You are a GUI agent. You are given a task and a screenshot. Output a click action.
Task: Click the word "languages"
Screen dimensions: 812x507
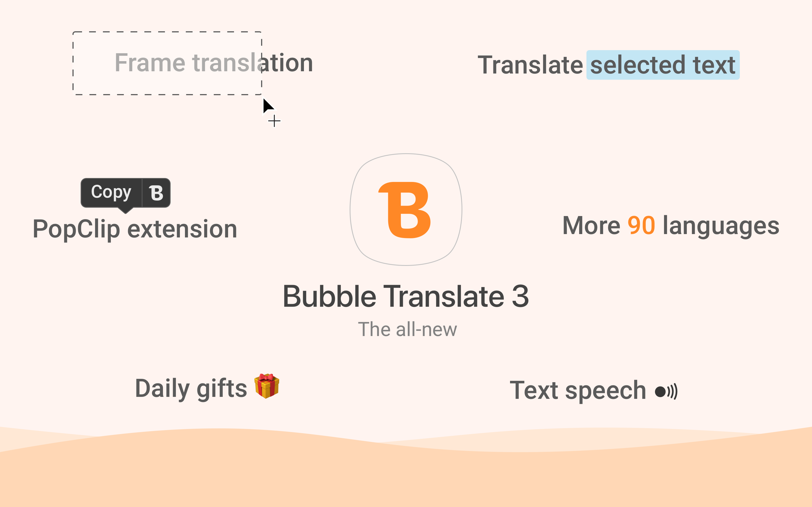pyautogui.click(x=721, y=226)
